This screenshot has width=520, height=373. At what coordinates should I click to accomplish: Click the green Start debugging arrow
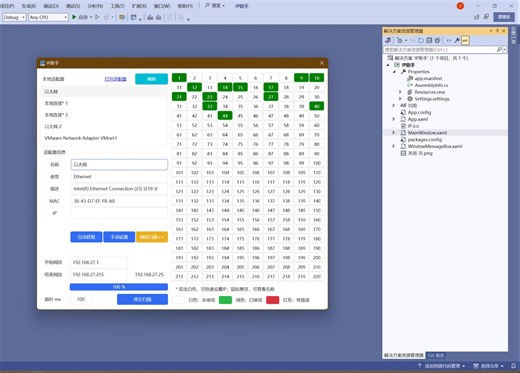coord(74,17)
